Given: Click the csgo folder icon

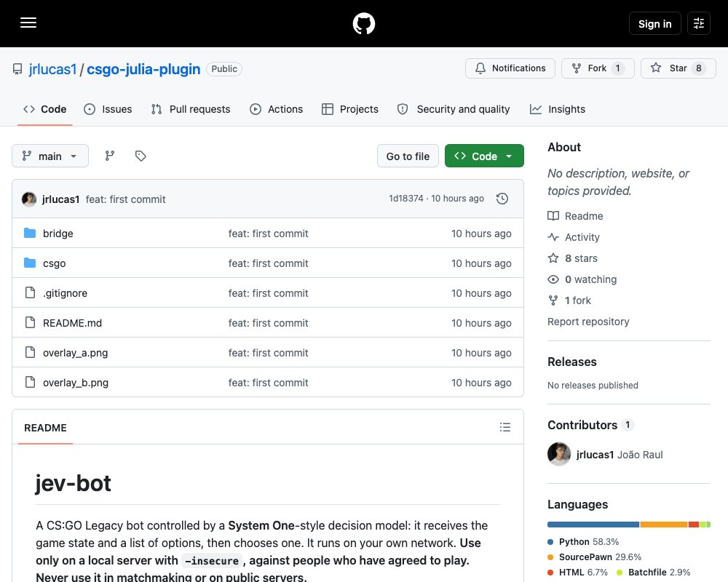Looking at the screenshot, I should [x=30, y=263].
